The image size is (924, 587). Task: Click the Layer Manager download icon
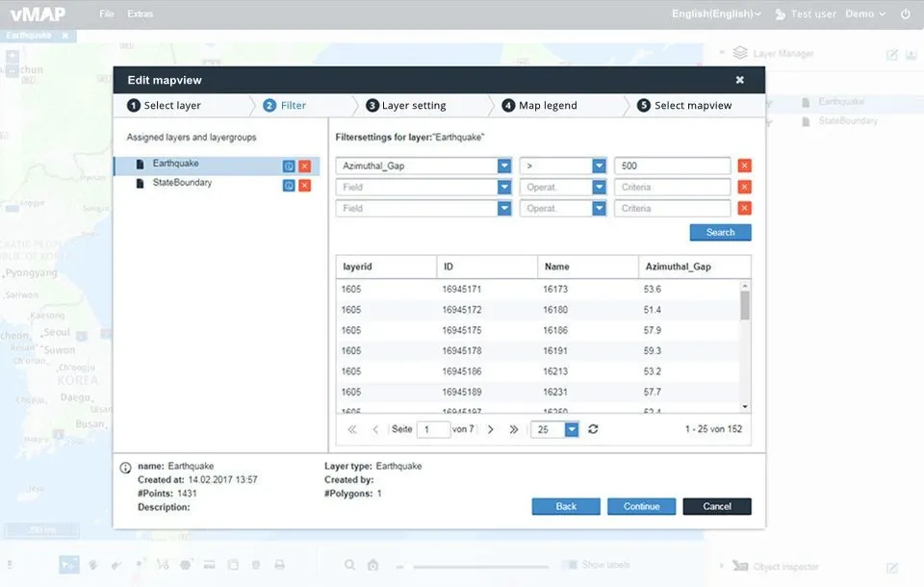[911, 55]
